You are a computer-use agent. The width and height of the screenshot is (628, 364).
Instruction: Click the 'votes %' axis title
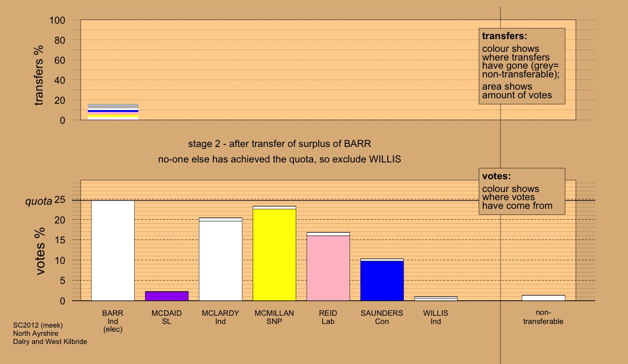40,252
